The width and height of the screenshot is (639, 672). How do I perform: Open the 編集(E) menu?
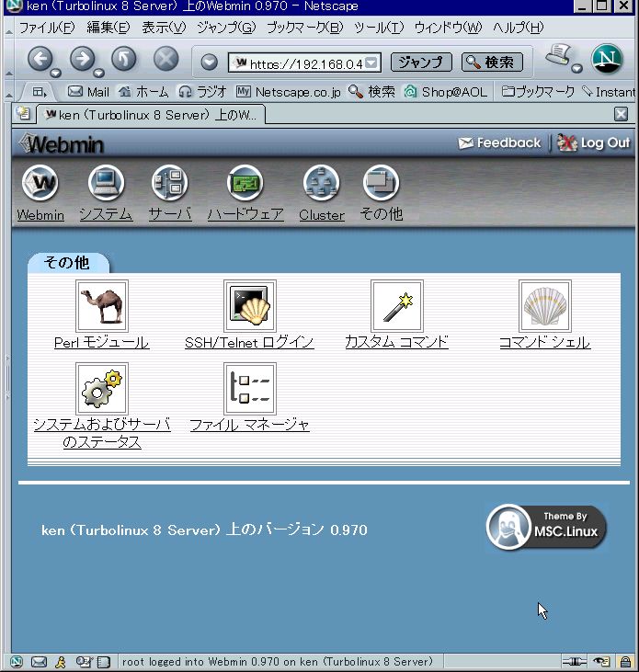pos(108,28)
